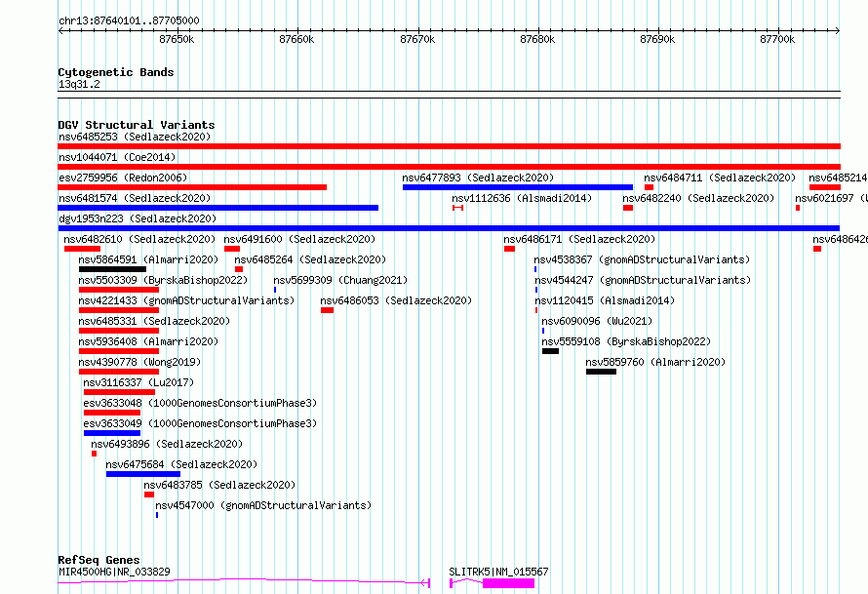Click the nsv1112636 (Alsmadi2014) label
Image resolution: width=868 pixels, height=594 pixels.
522,198
